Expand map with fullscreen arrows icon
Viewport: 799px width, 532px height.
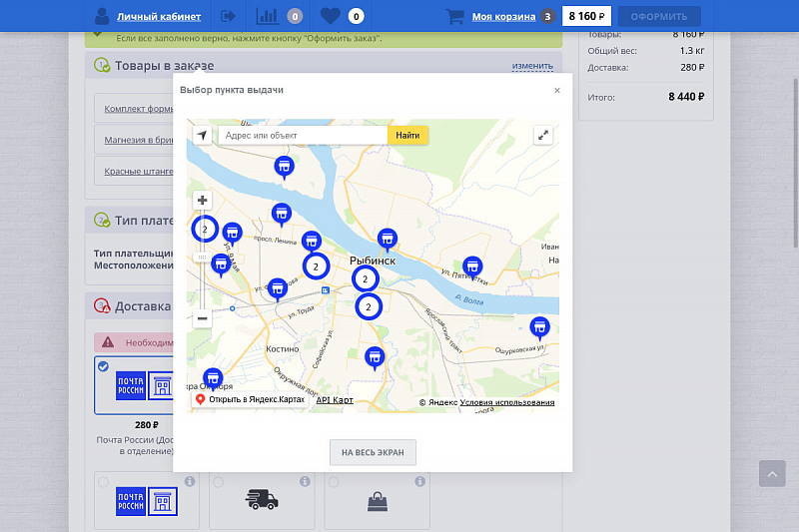(x=543, y=135)
